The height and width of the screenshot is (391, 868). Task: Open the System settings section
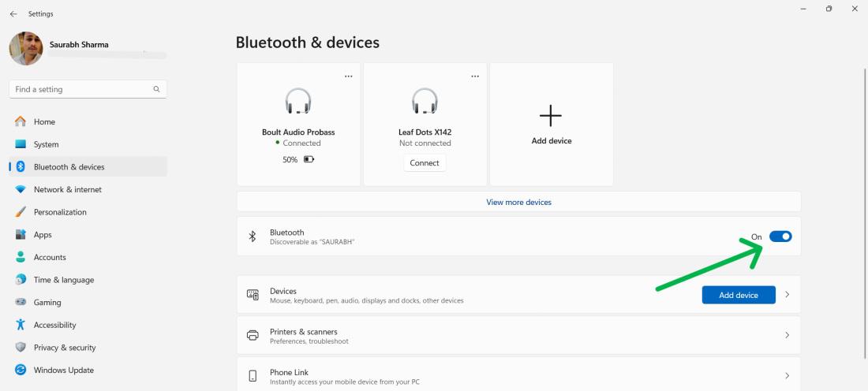click(46, 145)
